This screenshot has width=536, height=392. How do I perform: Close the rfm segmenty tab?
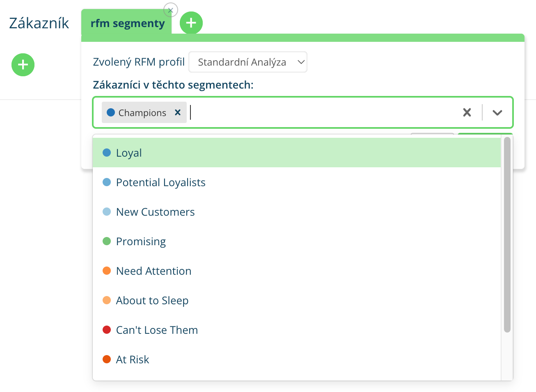[170, 10]
